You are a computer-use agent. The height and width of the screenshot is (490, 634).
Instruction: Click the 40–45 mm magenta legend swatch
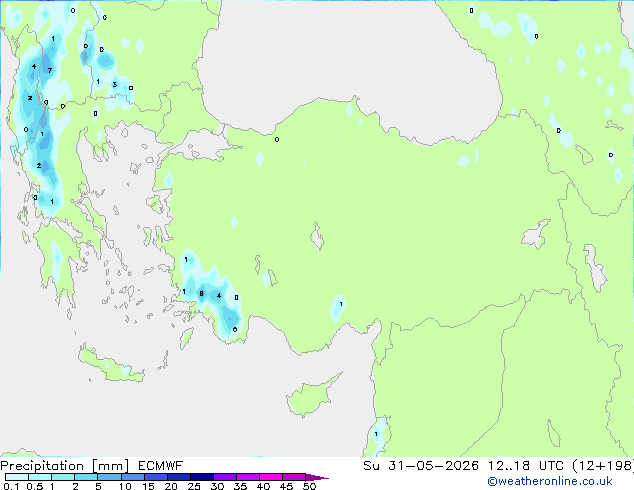(x=271, y=477)
